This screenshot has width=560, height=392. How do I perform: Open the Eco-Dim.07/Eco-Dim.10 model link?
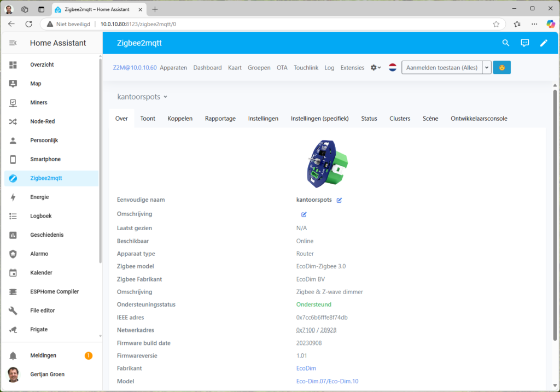(x=327, y=381)
